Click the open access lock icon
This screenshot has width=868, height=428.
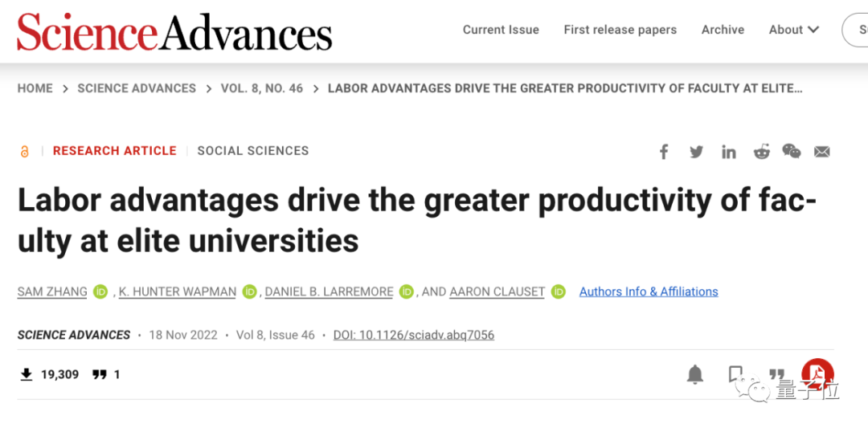click(24, 151)
